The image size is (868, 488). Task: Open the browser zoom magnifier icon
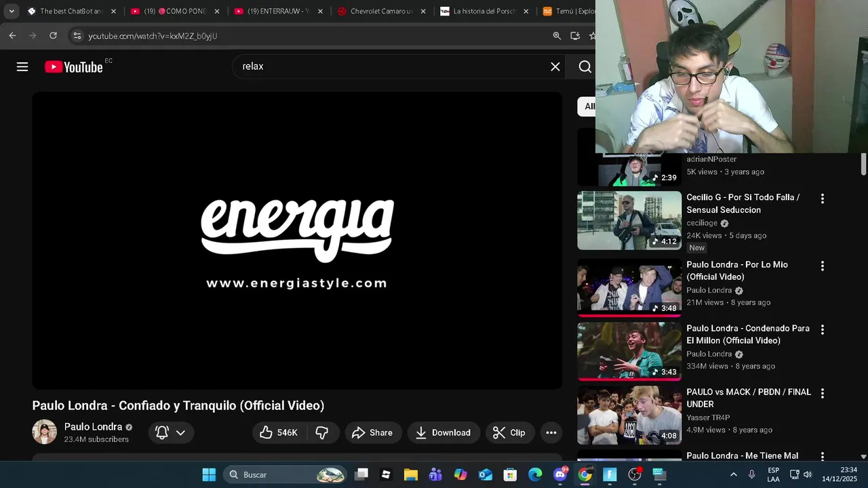pyautogui.click(x=557, y=36)
